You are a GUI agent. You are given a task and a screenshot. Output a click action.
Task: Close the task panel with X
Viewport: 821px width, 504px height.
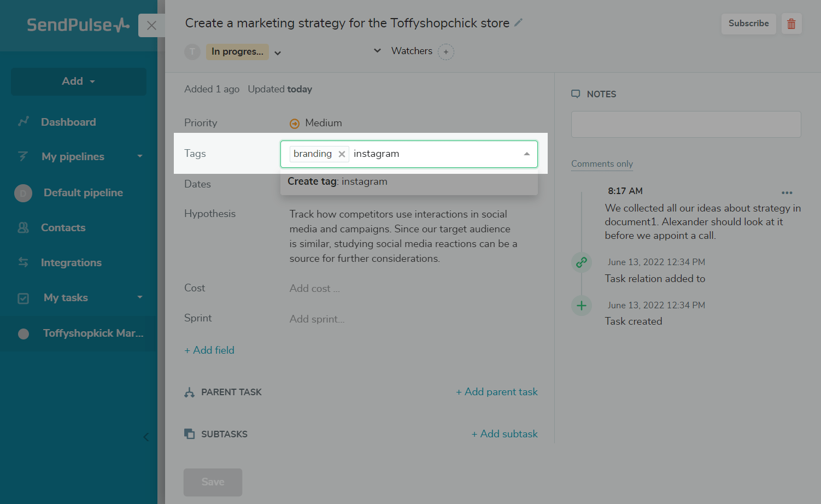(151, 26)
